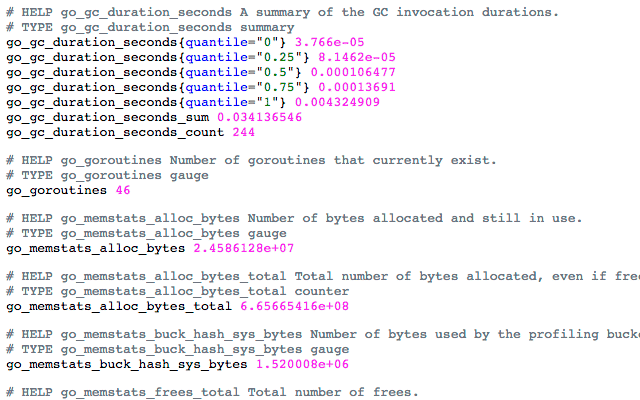Image resolution: width=640 pixels, height=400 pixels.
Task: Click the HELP go_memstats_buck_hash_sys_bytes comment line
Action: (323, 334)
